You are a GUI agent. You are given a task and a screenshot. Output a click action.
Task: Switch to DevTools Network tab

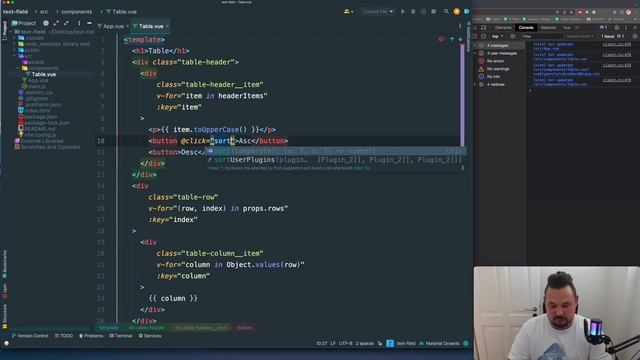coord(548,27)
